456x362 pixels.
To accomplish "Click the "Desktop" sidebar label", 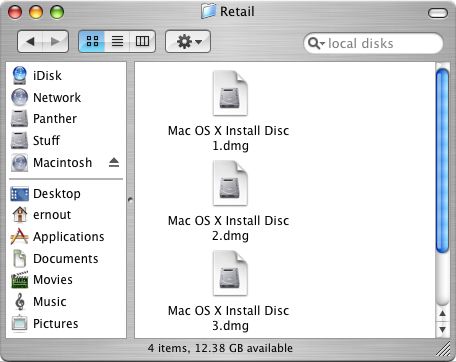I will pyautogui.click(x=57, y=194).
